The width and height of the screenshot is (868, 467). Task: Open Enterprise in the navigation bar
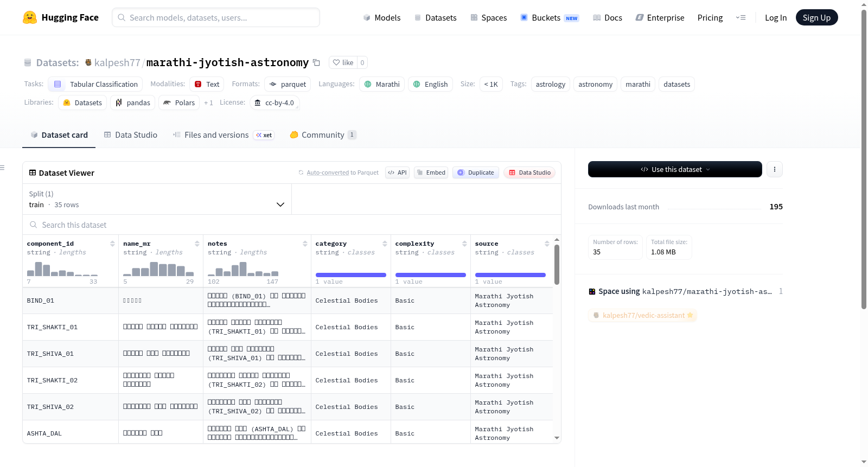[x=660, y=17]
